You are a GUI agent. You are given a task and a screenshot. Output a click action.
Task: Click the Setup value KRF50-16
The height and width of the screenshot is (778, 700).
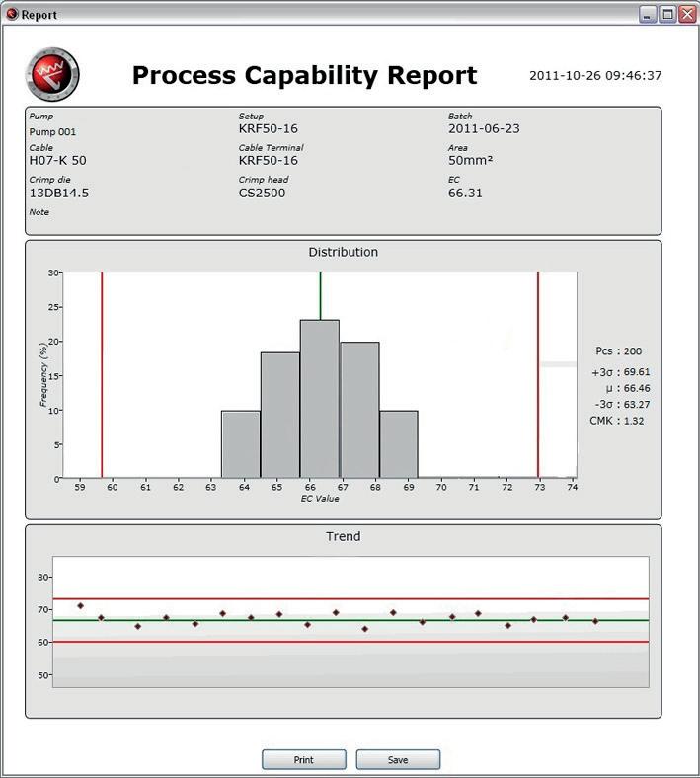[269, 129]
